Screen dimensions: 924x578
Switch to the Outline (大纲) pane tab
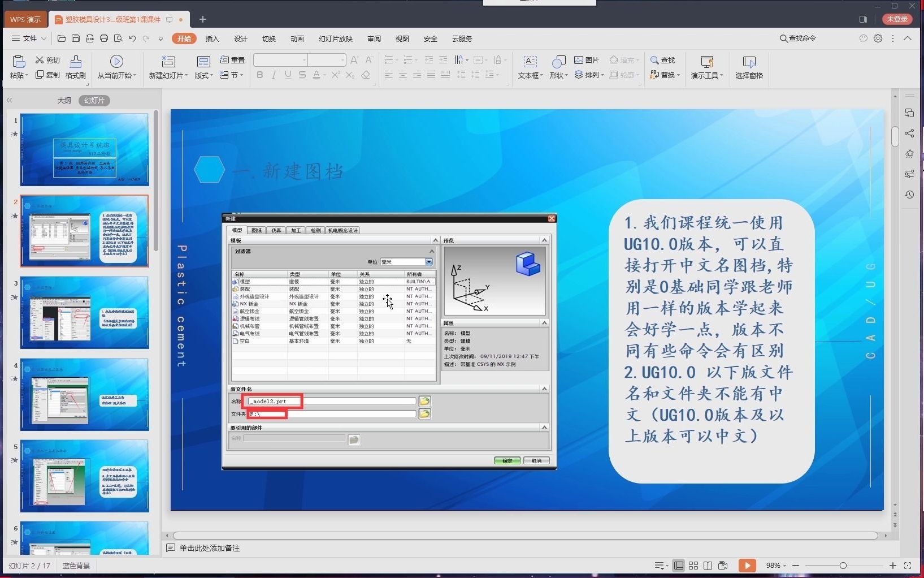pos(64,100)
